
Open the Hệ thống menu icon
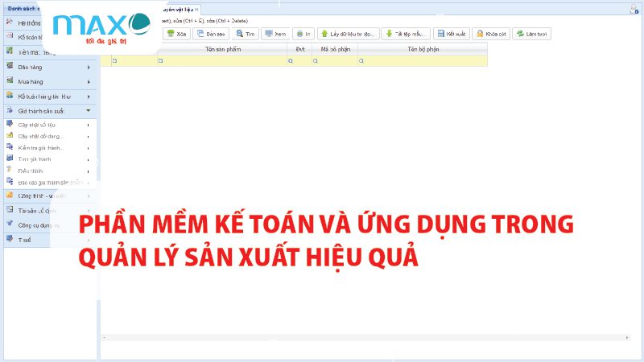[x=10, y=23]
